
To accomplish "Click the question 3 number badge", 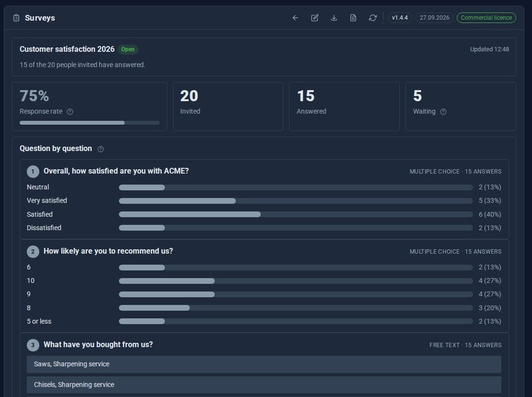I will tap(33, 345).
